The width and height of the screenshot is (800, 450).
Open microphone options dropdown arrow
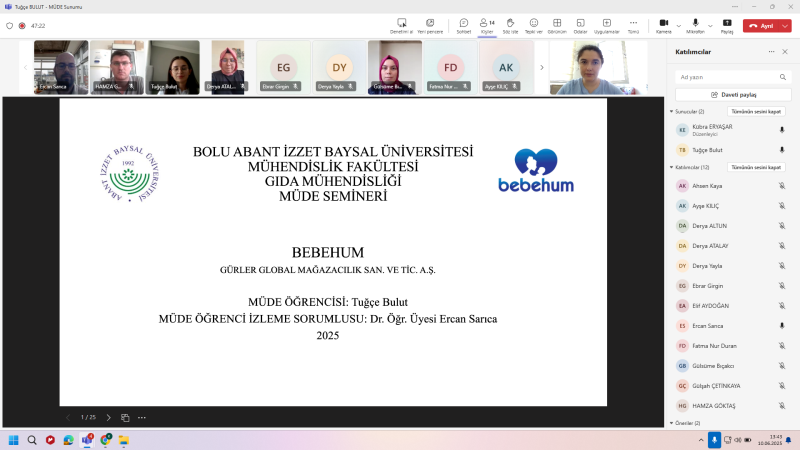[x=710, y=26]
